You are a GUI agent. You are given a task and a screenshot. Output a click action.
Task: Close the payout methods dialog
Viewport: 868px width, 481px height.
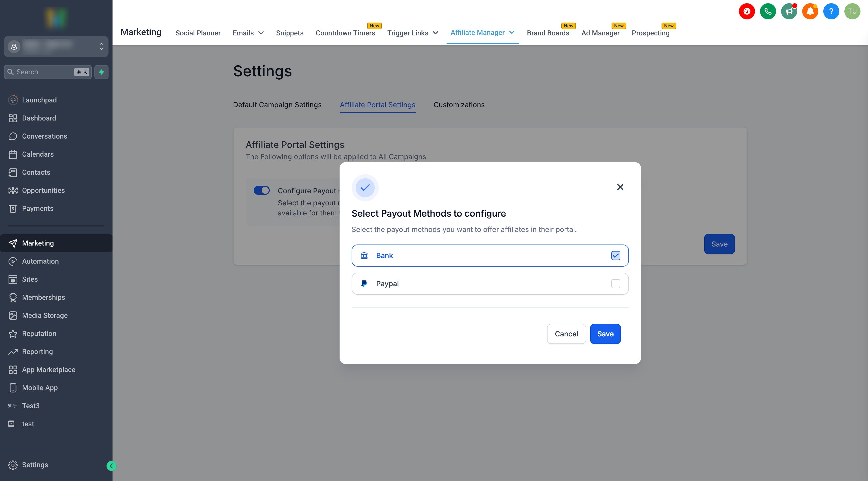click(x=620, y=187)
